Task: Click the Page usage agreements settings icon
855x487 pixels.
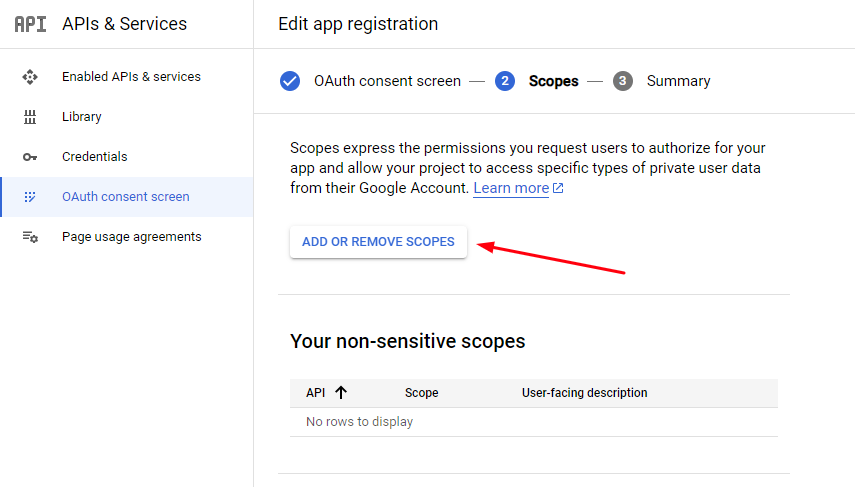Action: (x=30, y=237)
